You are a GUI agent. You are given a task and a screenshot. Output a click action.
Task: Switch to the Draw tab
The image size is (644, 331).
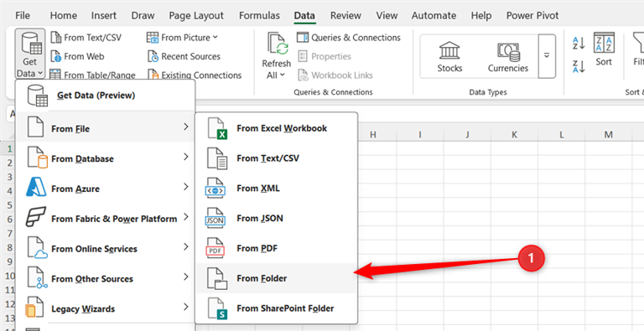point(143,16)
